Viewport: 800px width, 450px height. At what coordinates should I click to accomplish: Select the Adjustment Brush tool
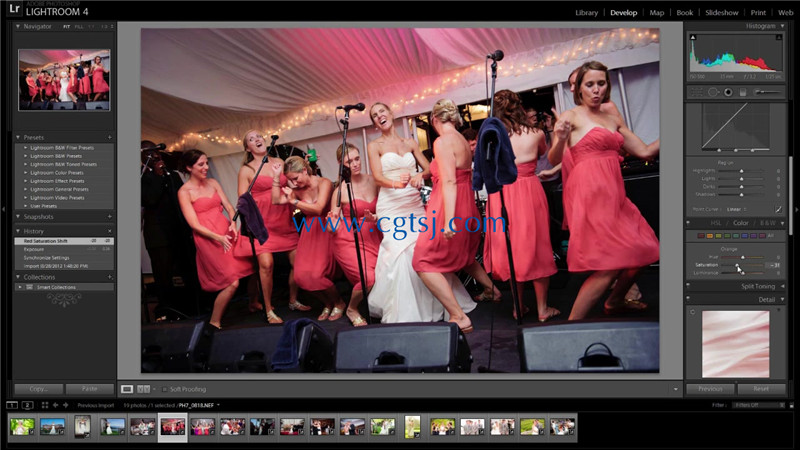click(x=769, y=92)
